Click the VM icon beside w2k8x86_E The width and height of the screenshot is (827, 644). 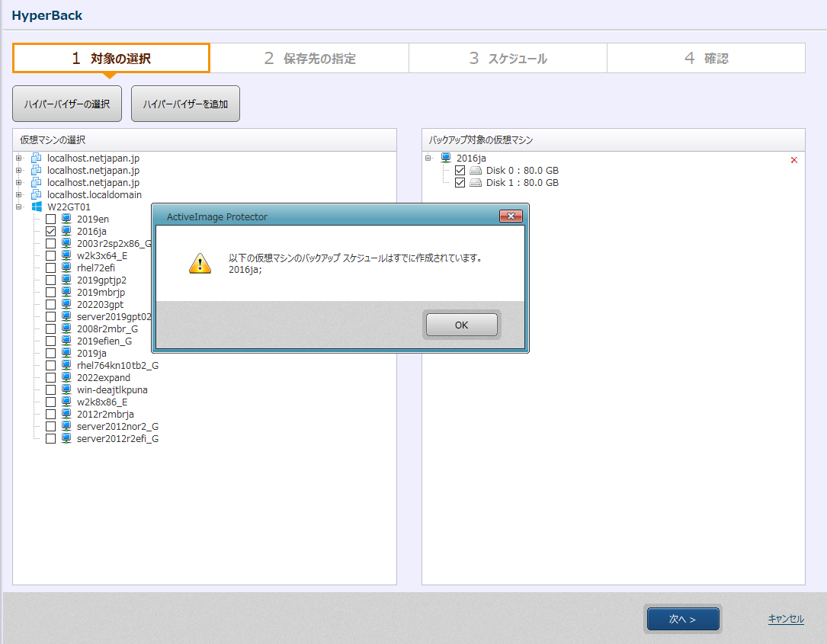click(x=66, y=402)
